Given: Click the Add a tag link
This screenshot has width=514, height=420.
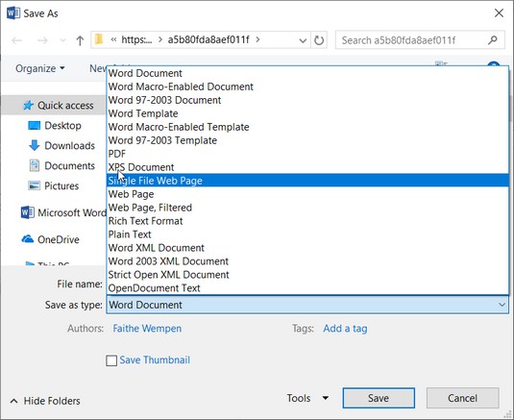Looking at the screenshot, I should pos(345,329).
